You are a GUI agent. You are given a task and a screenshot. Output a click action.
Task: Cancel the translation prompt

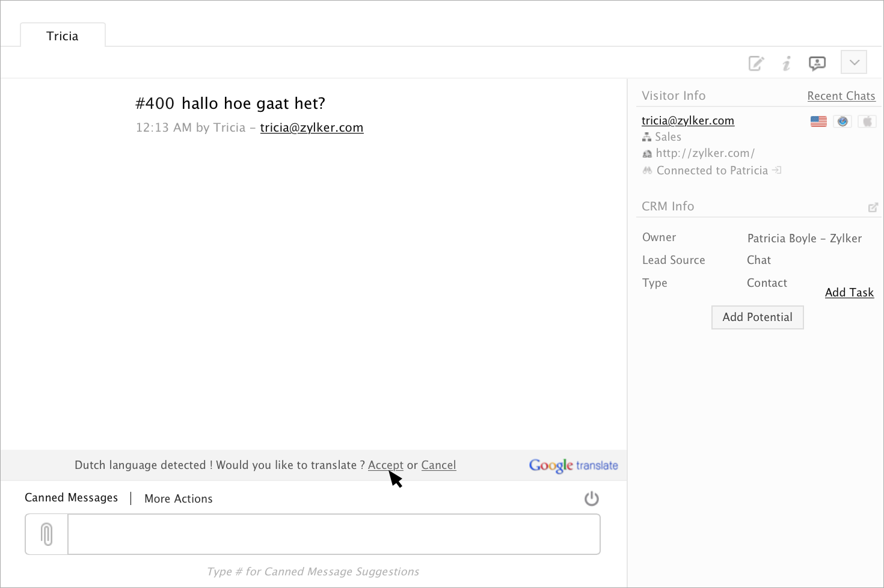click(x=438, y=465)
